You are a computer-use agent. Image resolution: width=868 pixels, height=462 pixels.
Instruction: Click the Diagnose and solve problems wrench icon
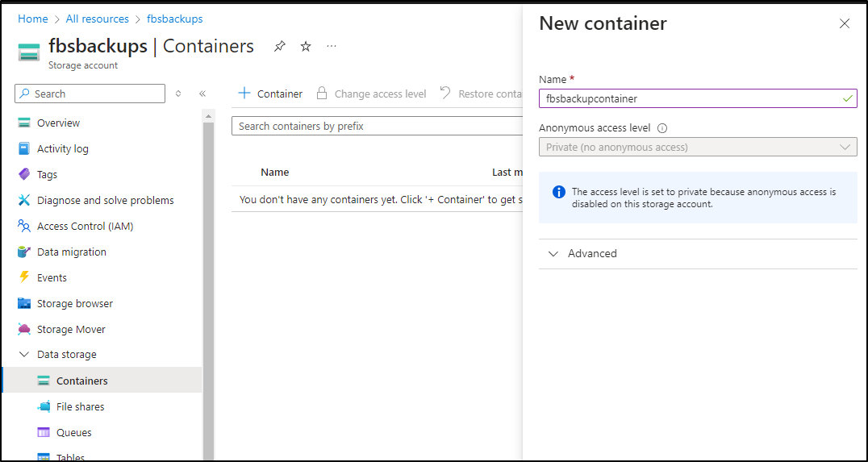pyautogui.click(x=24, y=200)
